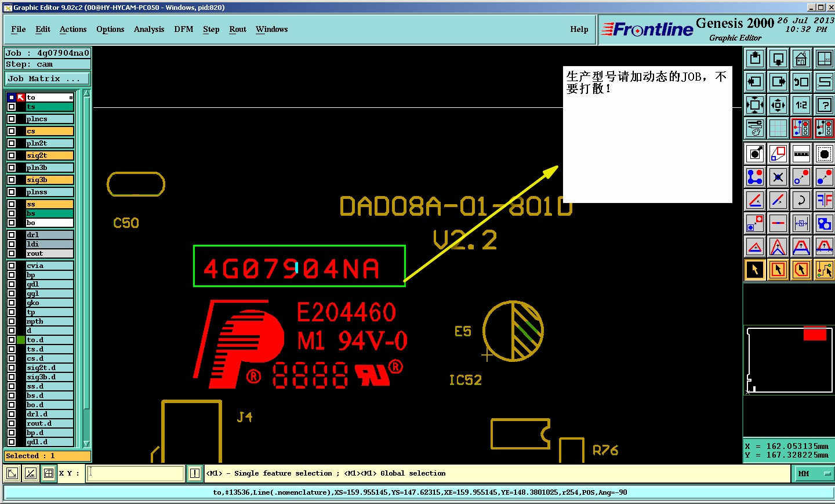Screen dimensions: 835x504
Task: Select the polygon area selection tool
Action: click(x=801, y=270)
